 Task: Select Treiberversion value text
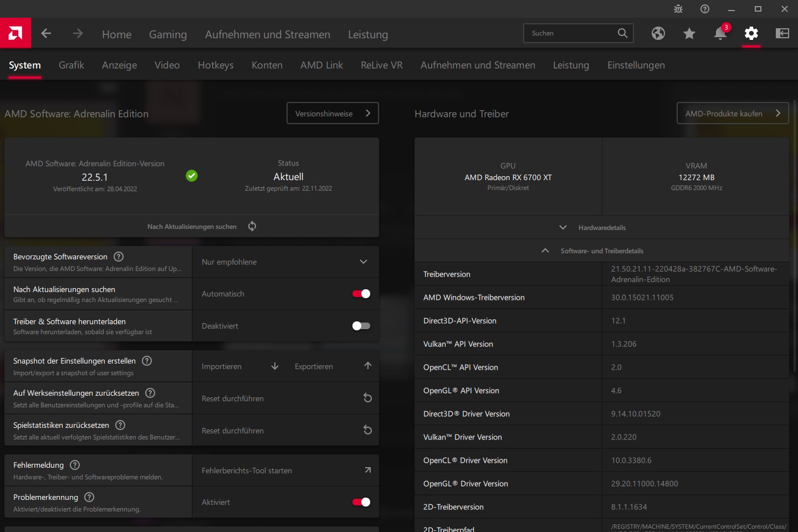pyautogui.click(x=694, y=274)
